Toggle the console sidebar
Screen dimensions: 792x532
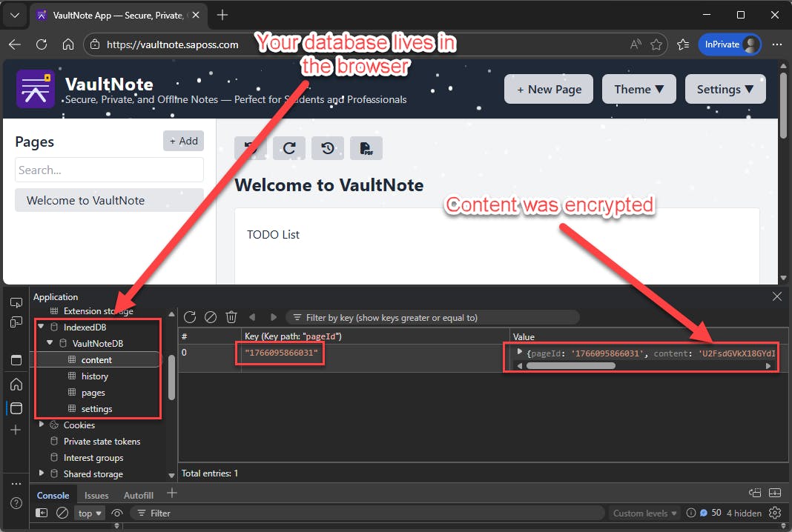(x=42, y=513)
